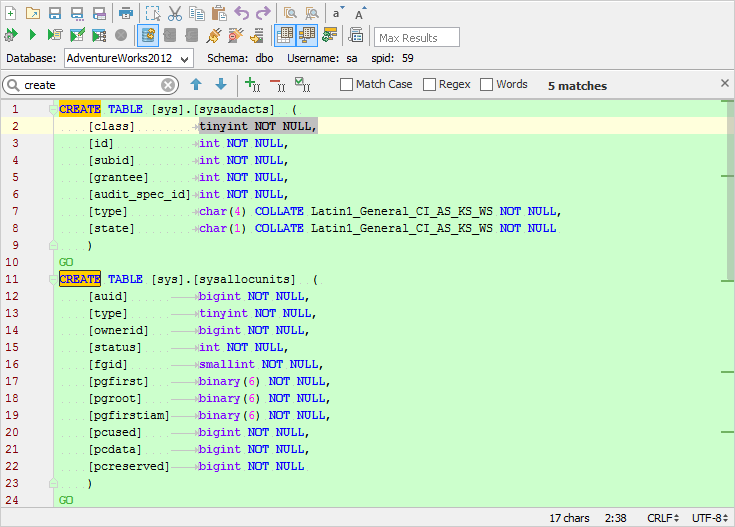Click the '5 matches' search result label
This screenshot has width=735, height=527.
click(578, 86)
